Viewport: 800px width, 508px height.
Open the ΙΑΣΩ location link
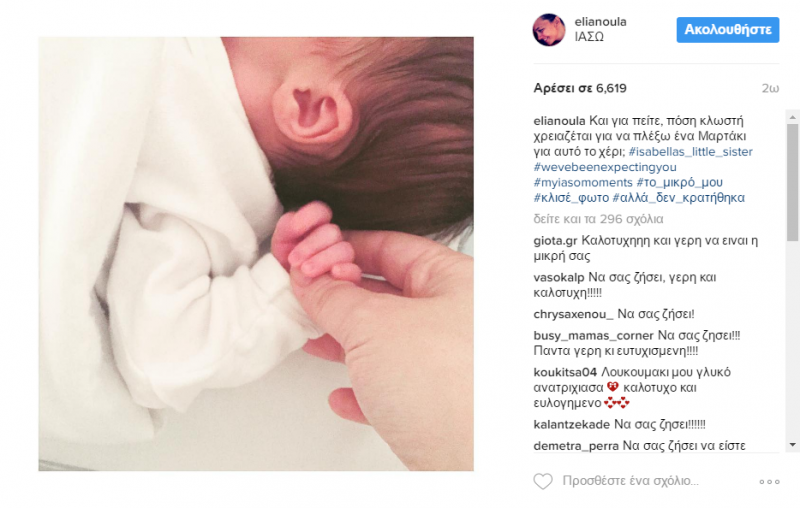589,37
